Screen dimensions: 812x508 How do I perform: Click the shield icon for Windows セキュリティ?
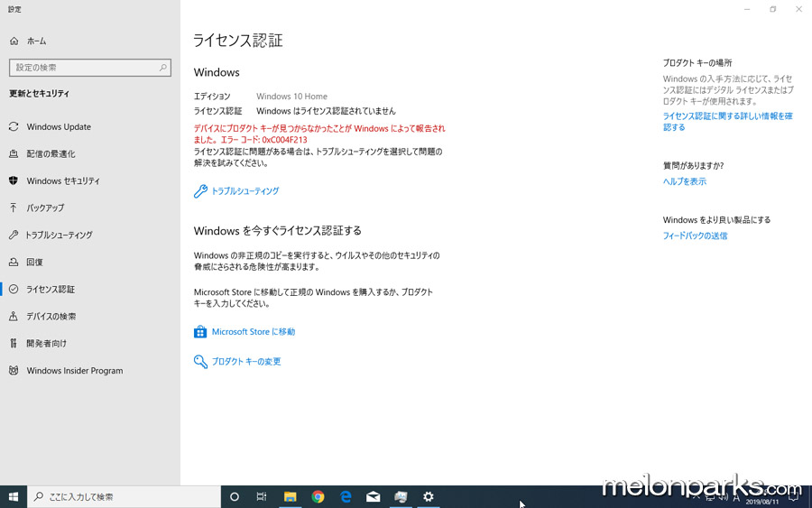pos(14,180)
